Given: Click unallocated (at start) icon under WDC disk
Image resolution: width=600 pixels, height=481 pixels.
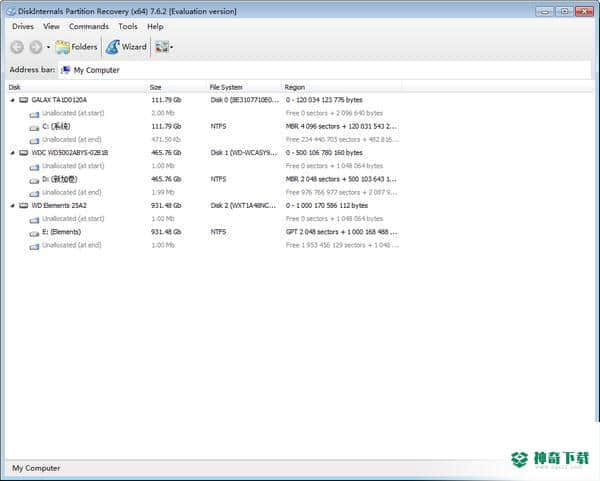Looking at the screenshot, I should pos(34,167).
